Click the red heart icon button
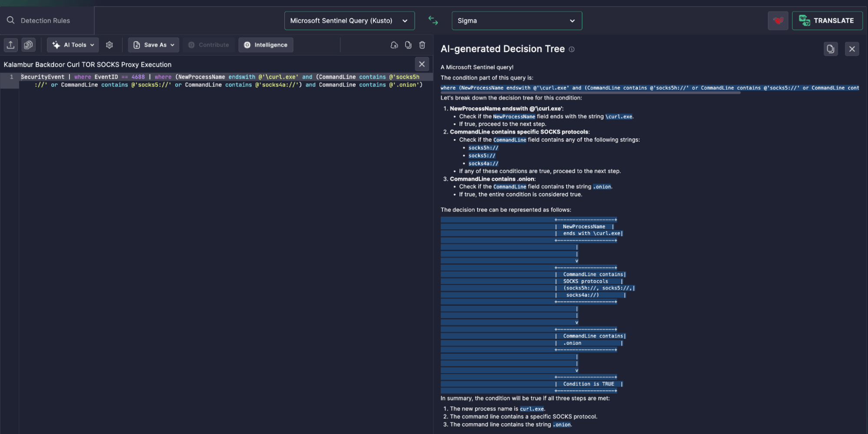 tap(778, 21)
